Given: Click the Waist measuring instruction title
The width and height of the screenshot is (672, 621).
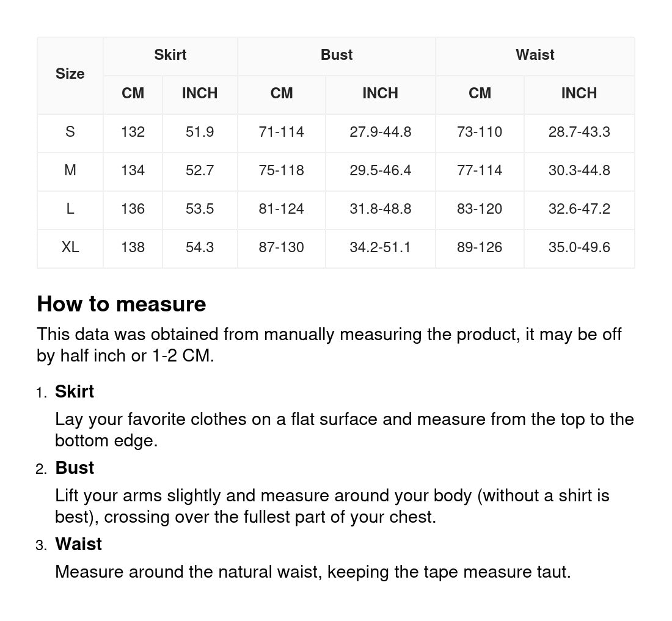Looking at the screenshot, I should [78, 544].
